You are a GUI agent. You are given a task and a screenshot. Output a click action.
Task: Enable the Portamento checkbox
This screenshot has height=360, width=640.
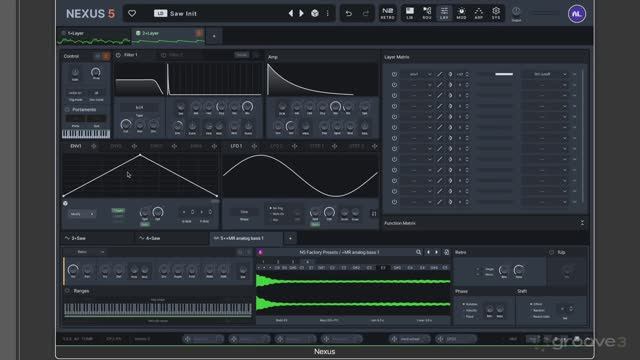pyautogui.click(x=67, y=110)
